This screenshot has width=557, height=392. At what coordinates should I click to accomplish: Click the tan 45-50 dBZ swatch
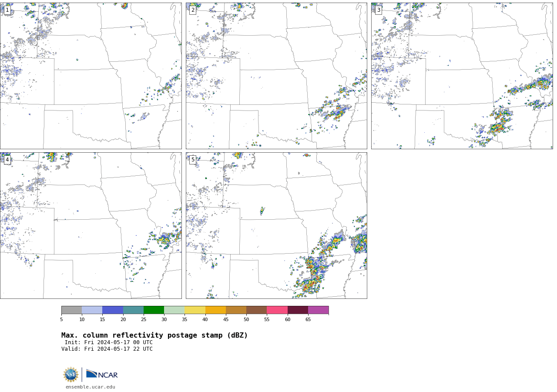click(236, 310)
